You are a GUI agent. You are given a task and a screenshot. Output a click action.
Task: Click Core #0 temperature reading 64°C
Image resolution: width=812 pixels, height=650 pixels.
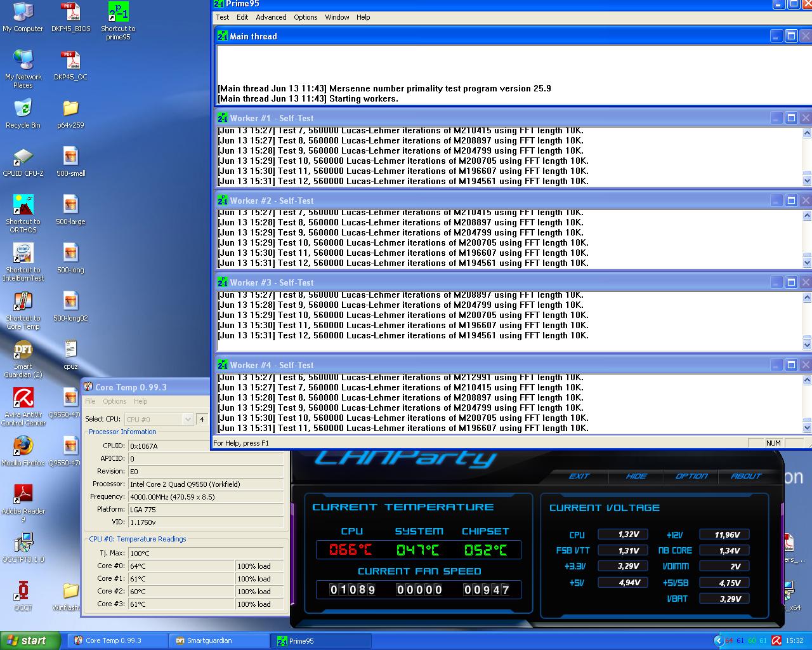click(181, 566)
